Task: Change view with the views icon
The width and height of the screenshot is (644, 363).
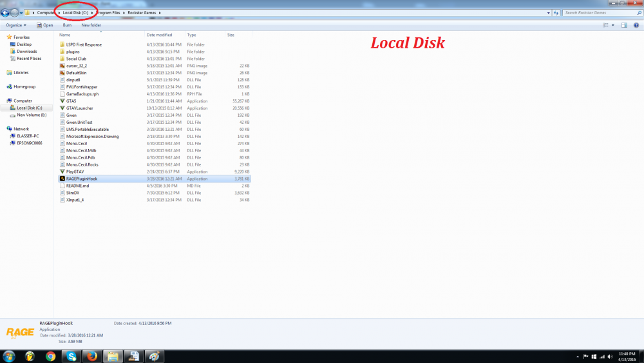Action: (605, 25)
